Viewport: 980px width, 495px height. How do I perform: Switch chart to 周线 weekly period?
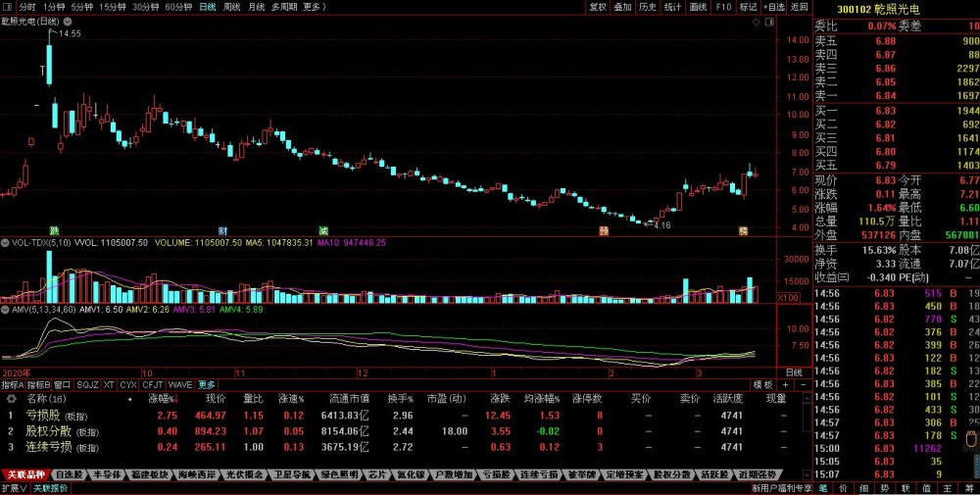232,7
